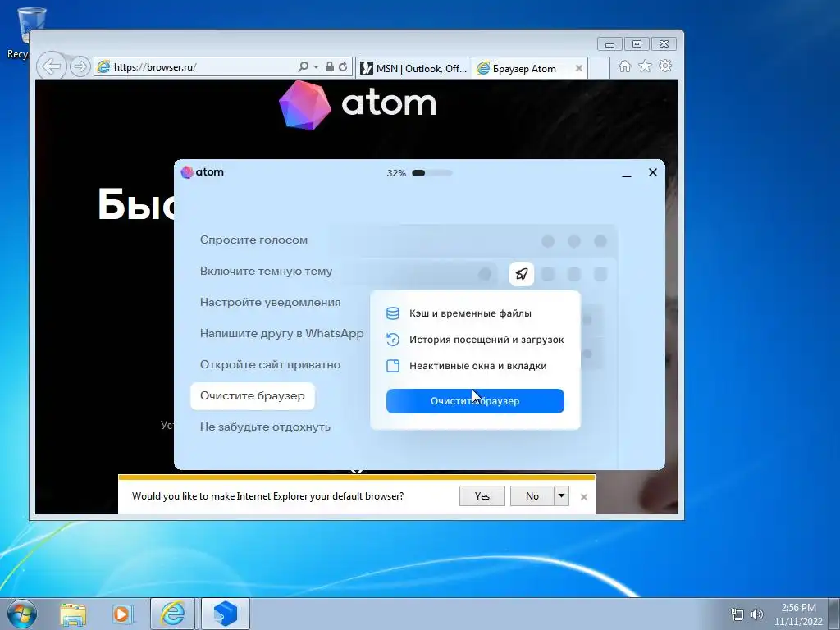Select Откройте сайт приватно item
Viewport: 840px width, 630px height.
[271, 364]
